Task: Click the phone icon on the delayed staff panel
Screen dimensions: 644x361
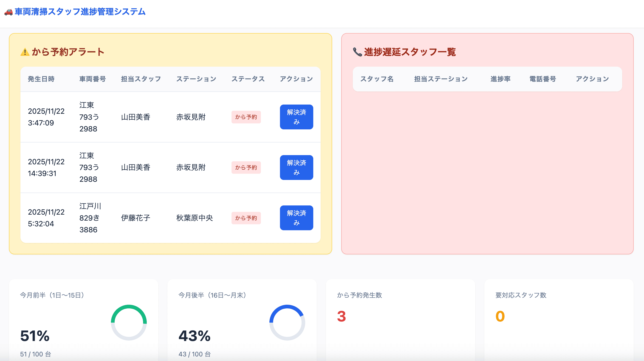Action: [357, 52]
